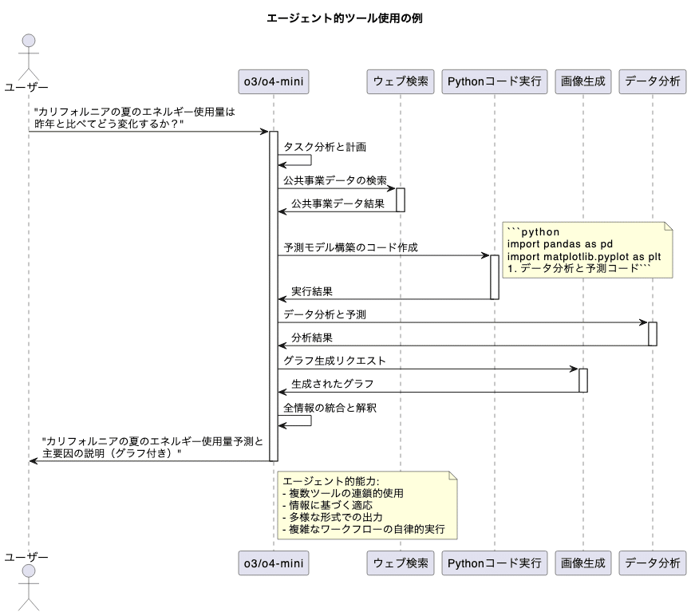This screenshot has width=691, height=616.
Task: Click the message グラフ生成リクエスト
Action: pos(334,361)
